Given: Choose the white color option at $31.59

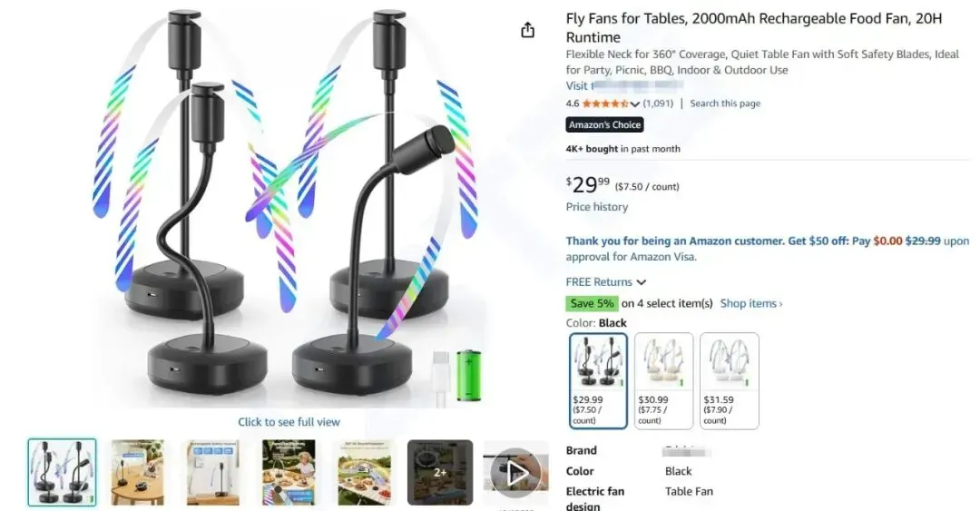Looking at the screenshot, I should coord(730,381).
